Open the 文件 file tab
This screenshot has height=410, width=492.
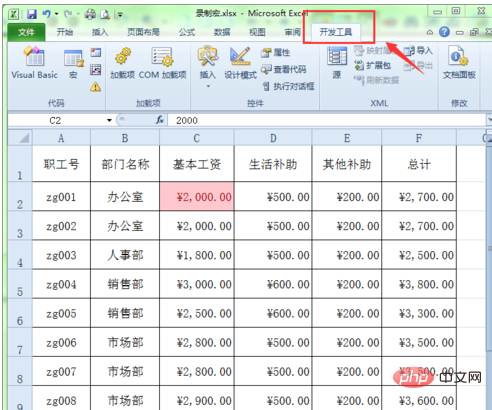(x=26, y=32)
